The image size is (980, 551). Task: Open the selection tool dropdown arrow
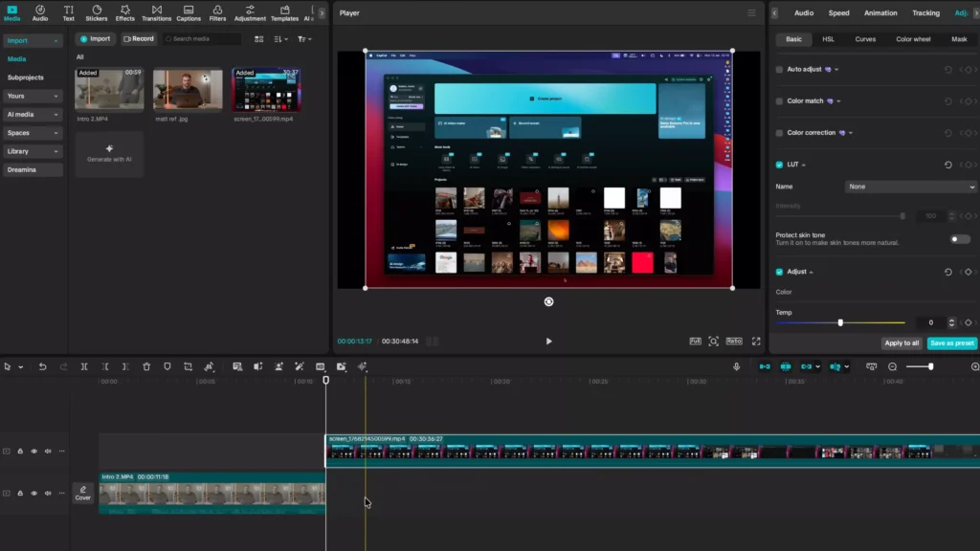(x=23, y=366)
